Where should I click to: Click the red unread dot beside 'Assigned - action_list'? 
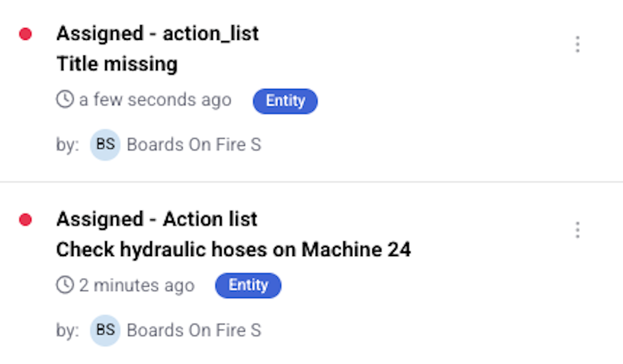coord(25,34)
